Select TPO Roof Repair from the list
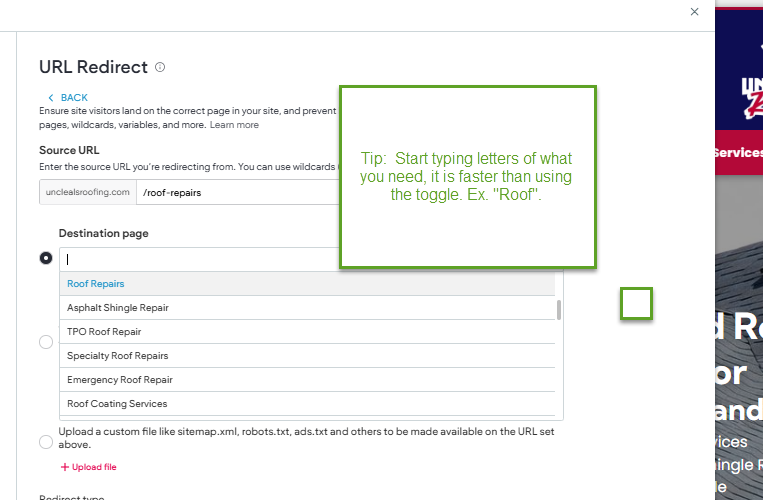This screenshot has width=763, height=500. [x=104, y=332]
